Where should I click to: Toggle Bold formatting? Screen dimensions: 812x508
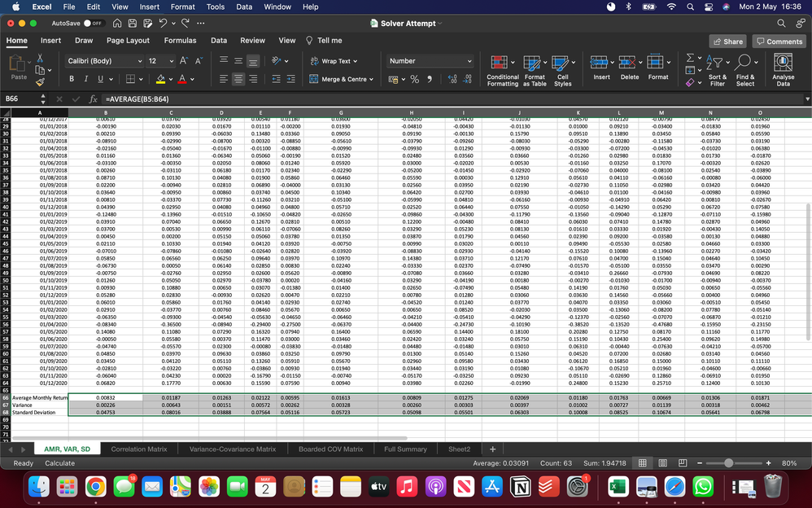click(x=72, y=79)
